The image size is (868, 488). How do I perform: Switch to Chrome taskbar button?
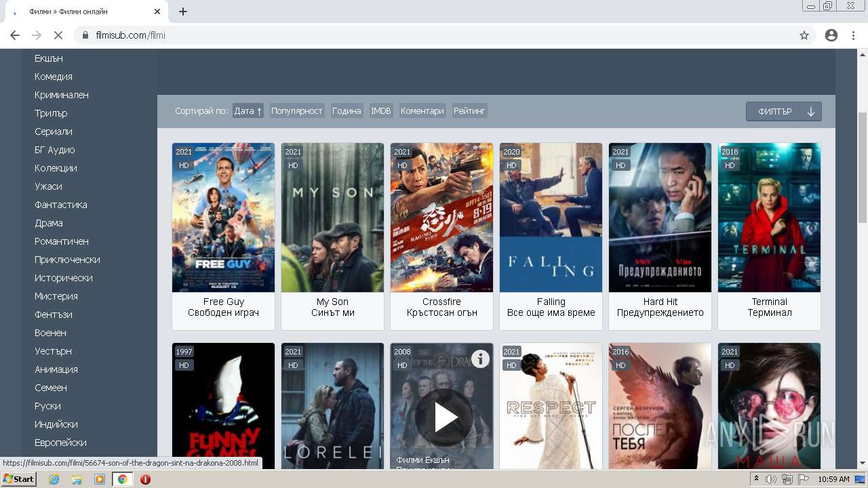123,479
